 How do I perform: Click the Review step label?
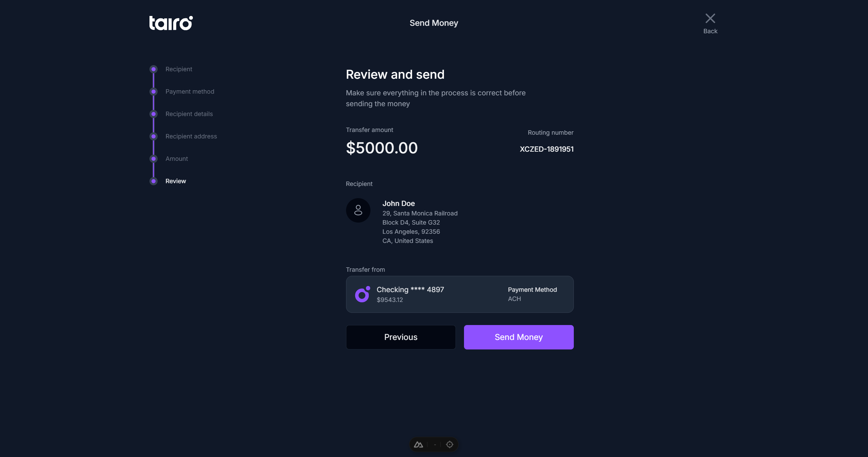tap(176, 181)
